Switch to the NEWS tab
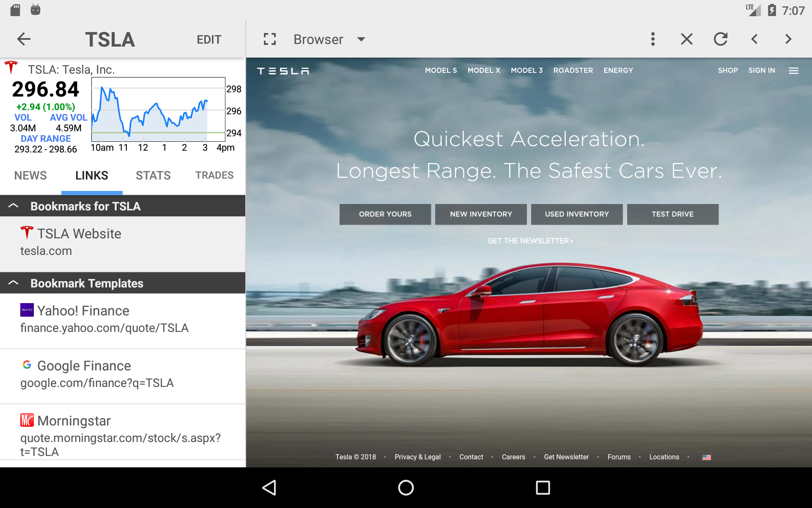The height and width of the screenshot is (508, 812). [30, 175]
